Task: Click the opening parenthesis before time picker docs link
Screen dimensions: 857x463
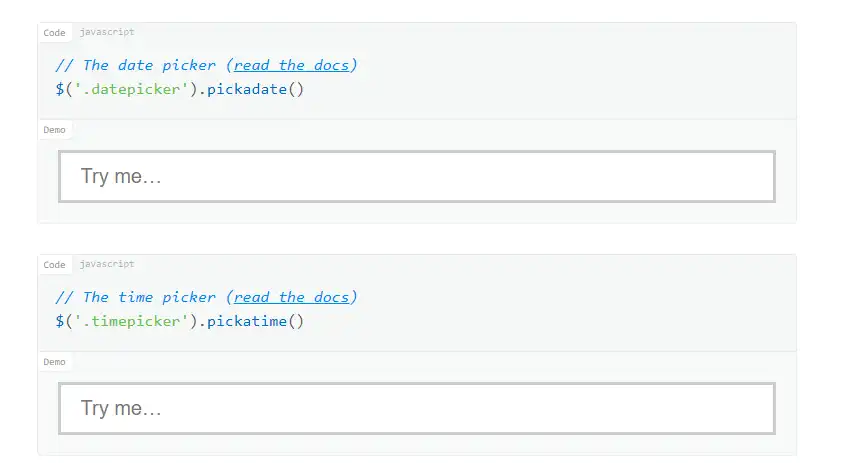Action: [x=229, y=297]
